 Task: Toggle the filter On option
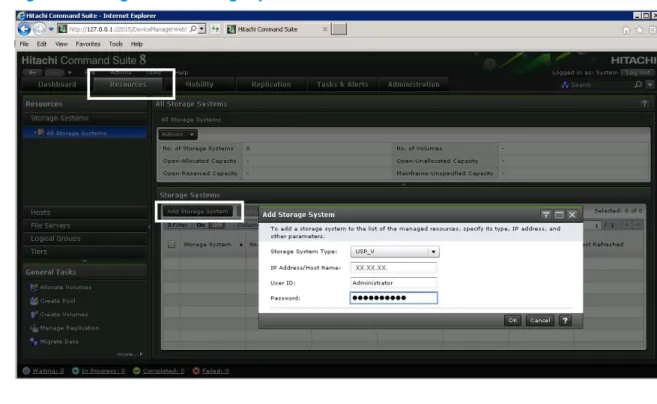(201, 225)
